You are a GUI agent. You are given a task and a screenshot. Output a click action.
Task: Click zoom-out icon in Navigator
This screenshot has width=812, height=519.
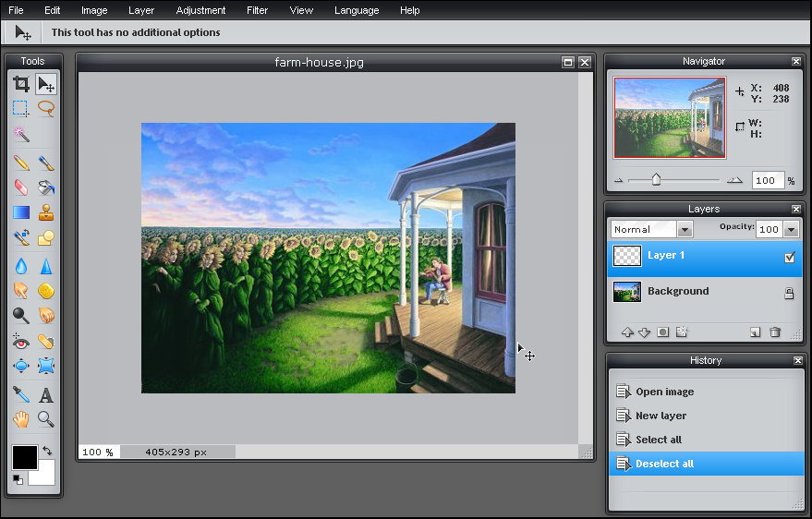point(618,181)
